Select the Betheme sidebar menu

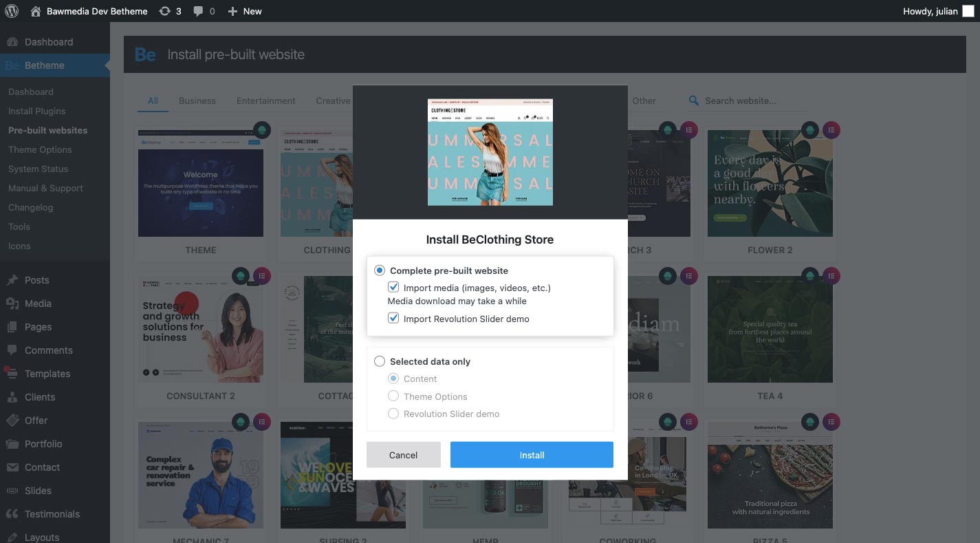pyautogui.click(x=54, y=65)
